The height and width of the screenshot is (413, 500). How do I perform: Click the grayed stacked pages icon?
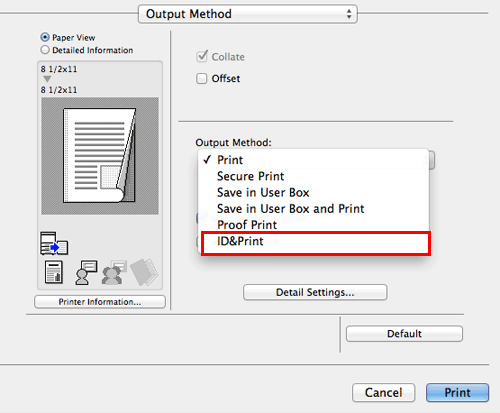click(144, 272)
